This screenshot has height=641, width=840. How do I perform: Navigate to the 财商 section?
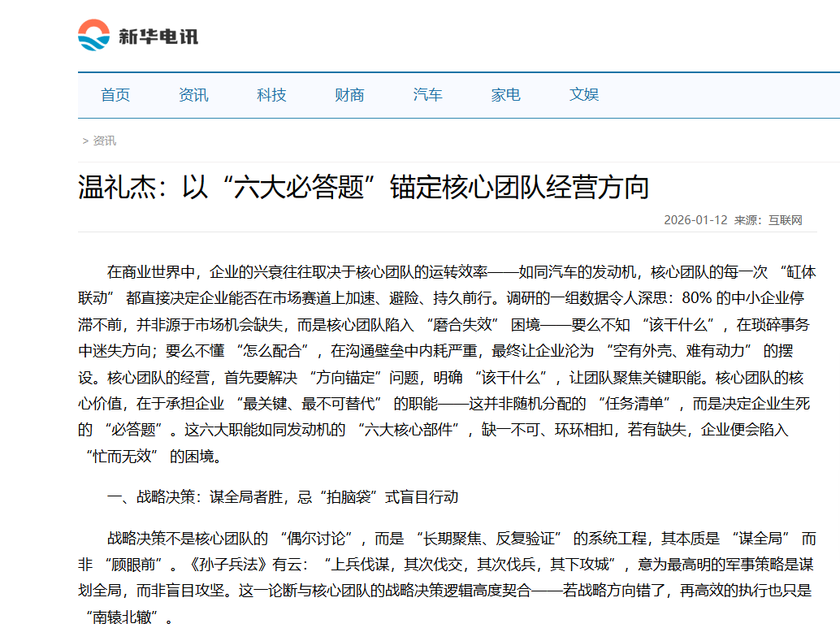349,95
